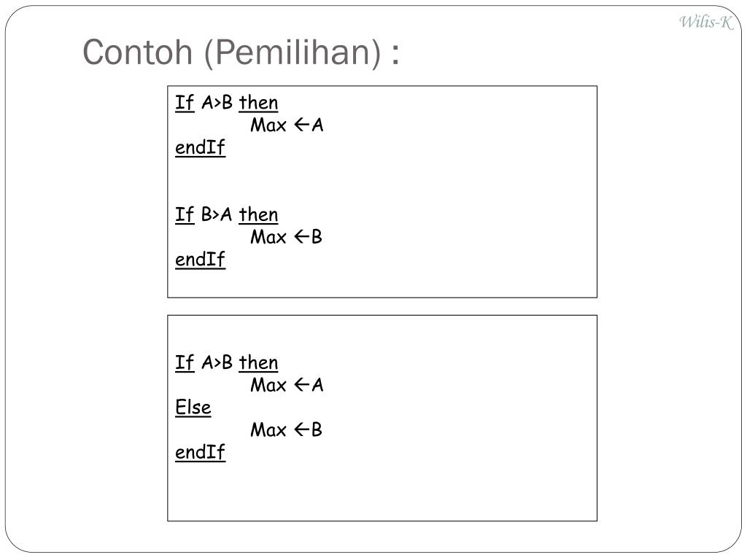Screen dimensions: 747x560
Task: Click the first underlined endIf keyword
Action: 200,147
